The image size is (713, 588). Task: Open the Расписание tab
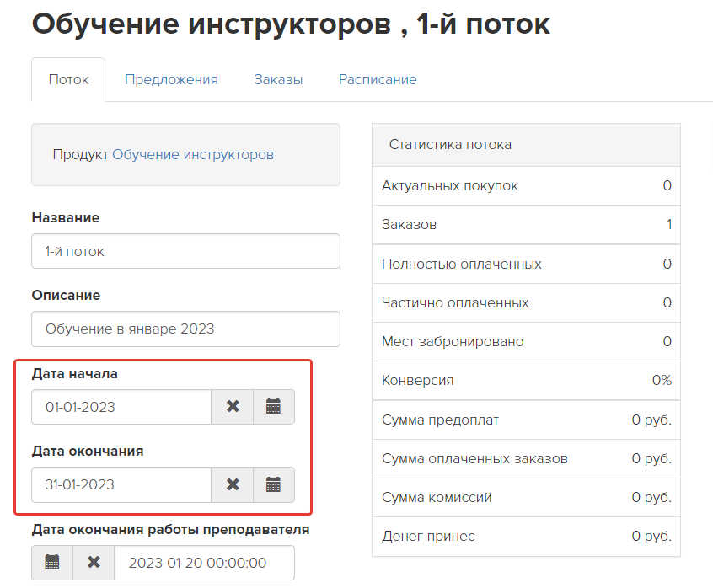pos(378,79)
